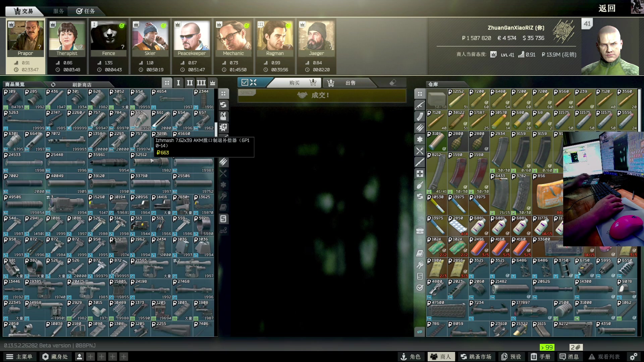Select the 12152 ruble ammo box in stash

click(458, 99)
